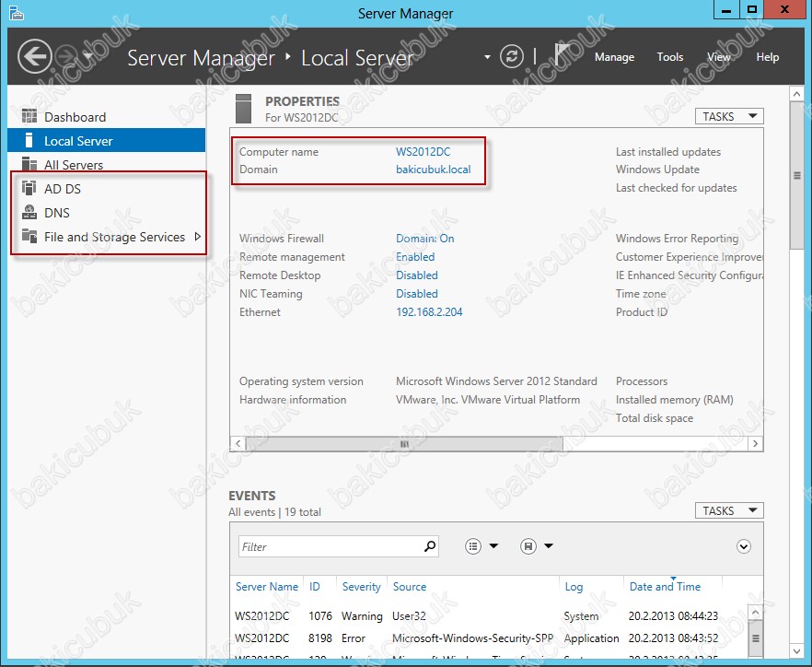Click the Remote Desktop Disabled link

pyautogui.click(x=417, y=275)
